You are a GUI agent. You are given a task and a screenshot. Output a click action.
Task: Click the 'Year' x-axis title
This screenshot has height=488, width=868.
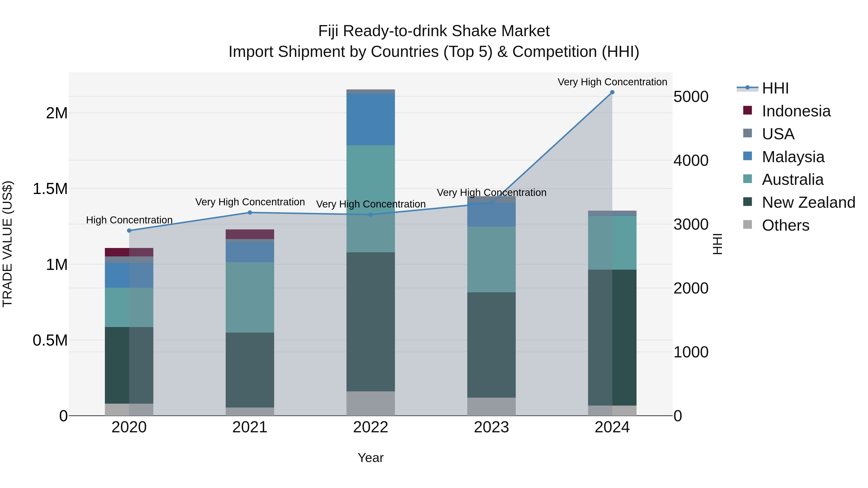click(371, 458)
